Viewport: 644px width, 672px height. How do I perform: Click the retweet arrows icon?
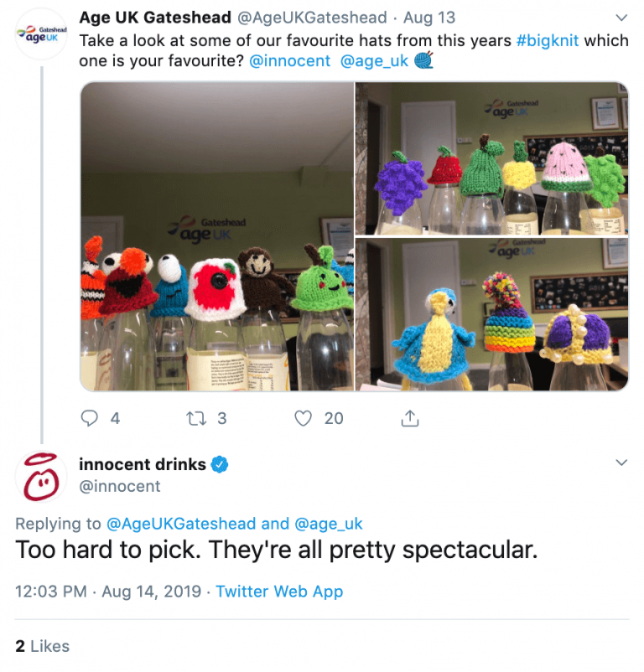click(197, 417)
